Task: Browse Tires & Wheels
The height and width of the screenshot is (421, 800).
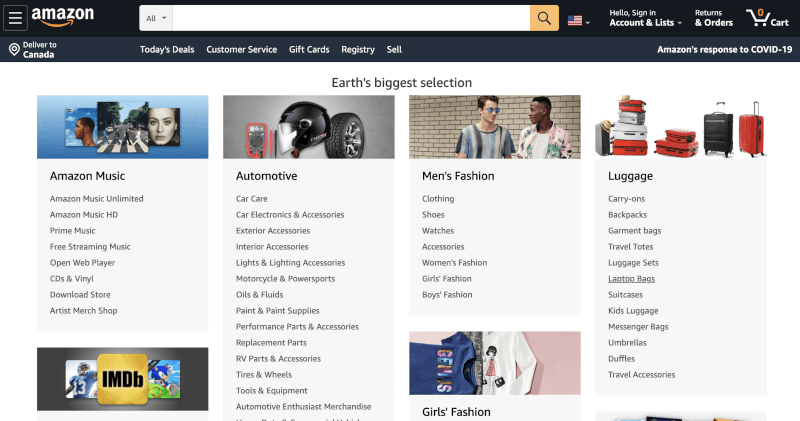Action: [x=264, y=375]
